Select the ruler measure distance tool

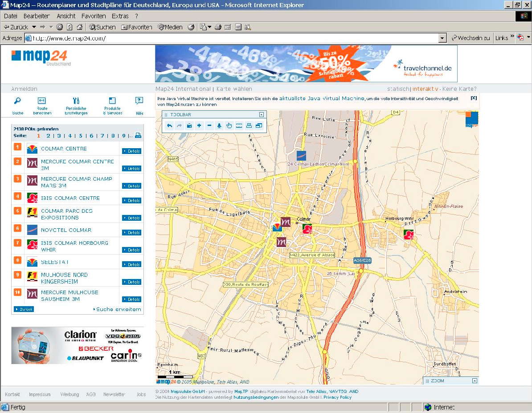[x=239, y=126]
